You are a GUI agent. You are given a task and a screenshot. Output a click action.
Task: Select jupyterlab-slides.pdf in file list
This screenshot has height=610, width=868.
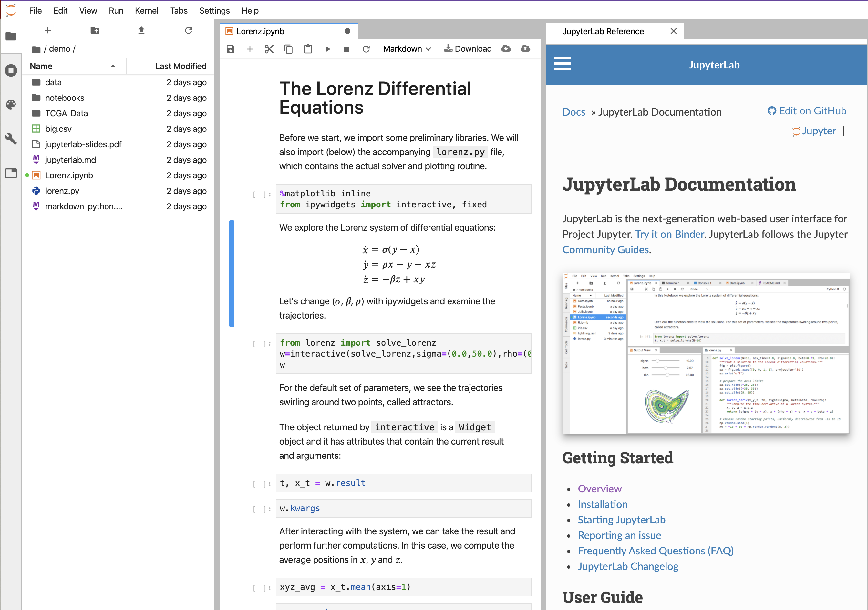(x=118, y=144)
